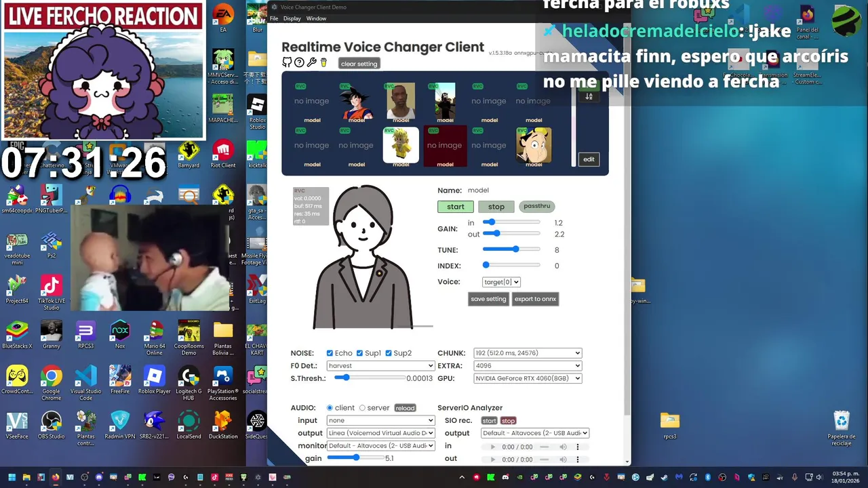Open DuckStation desktop shortcut
The image size is (868, 488).
pyautogui.click(x=223, y=425)
